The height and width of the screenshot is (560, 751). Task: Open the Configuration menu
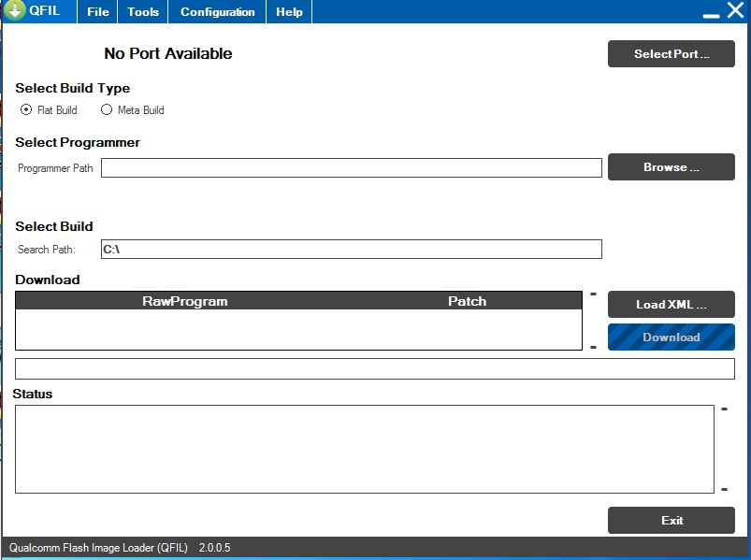click(218, 11)
